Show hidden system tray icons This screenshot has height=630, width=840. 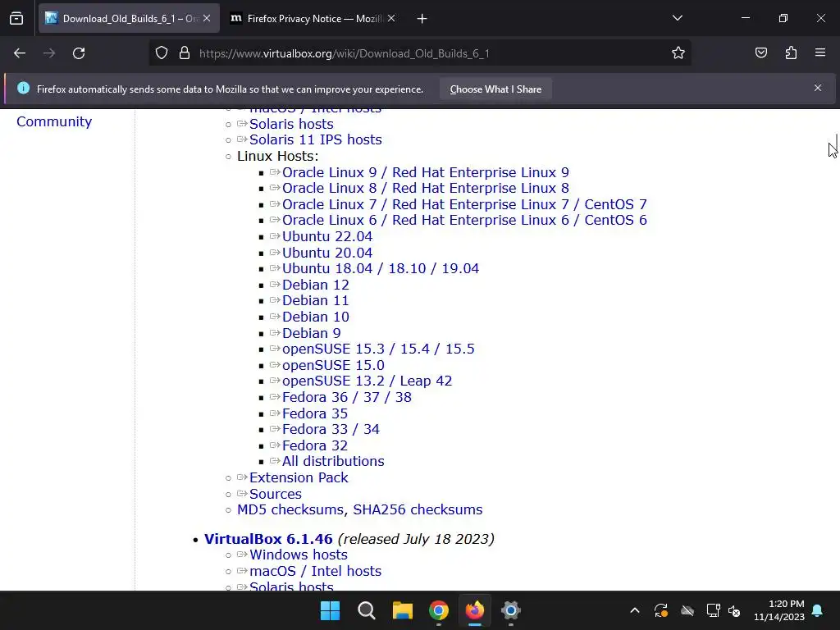click(635, 610)
